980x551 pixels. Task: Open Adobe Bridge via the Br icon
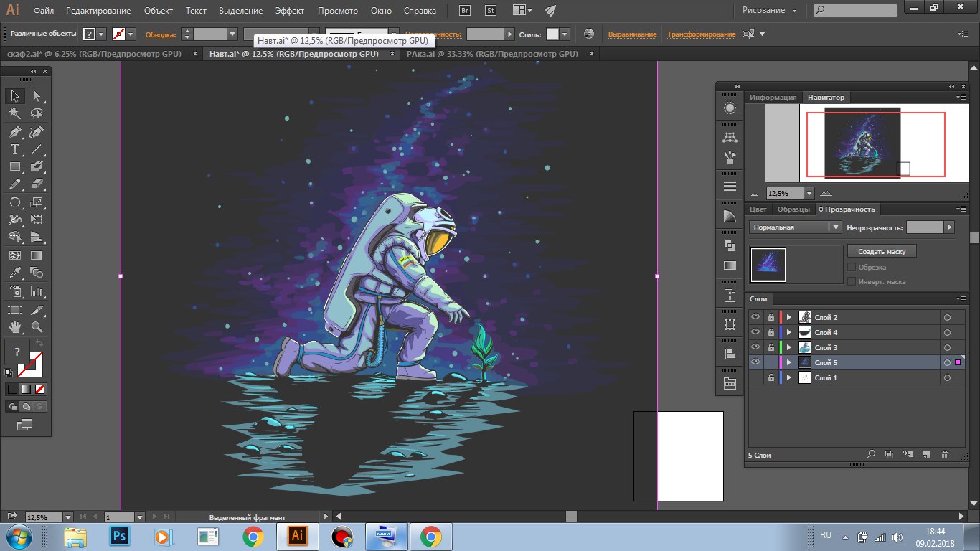pyautogui.click(x=464, y=11)
